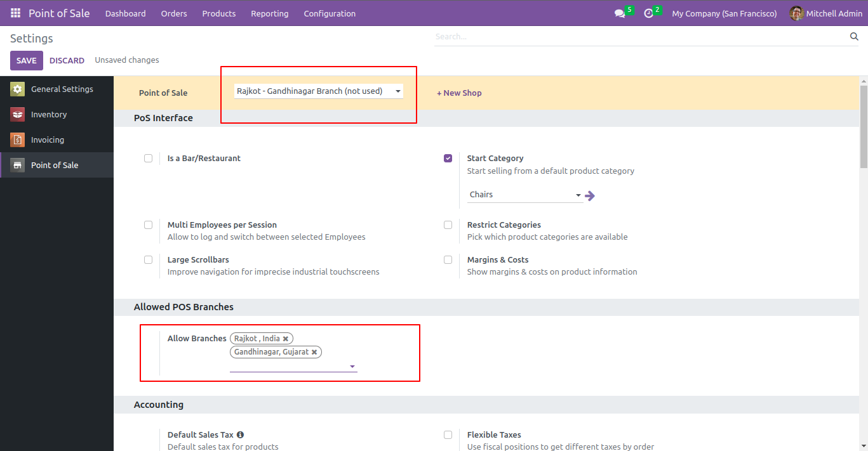Enable the Large Scrollbars checkbox
Screen dimensions: 868x451
[148, 260]
